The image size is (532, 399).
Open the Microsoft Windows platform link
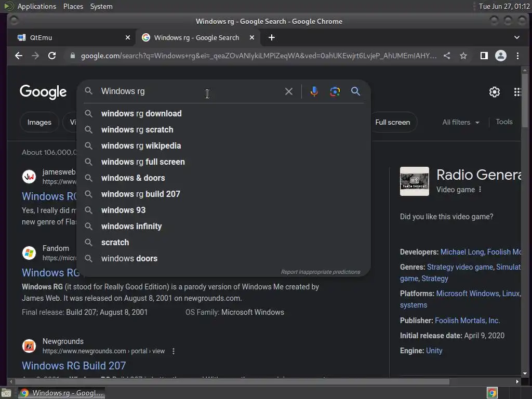[x=467, y=294]
